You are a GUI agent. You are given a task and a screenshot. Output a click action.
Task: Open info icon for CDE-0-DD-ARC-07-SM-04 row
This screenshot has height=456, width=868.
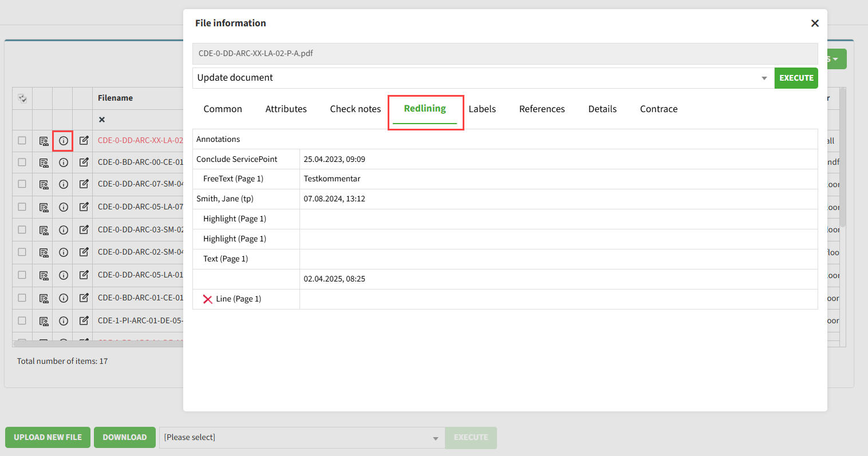coord(63,184)
